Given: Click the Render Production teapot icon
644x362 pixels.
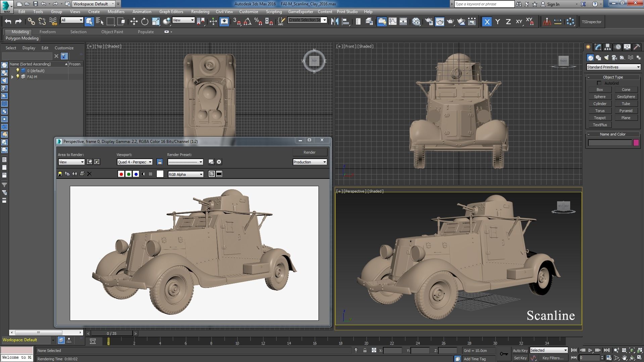Looking at the screenshot, I should tap(450, 22).
